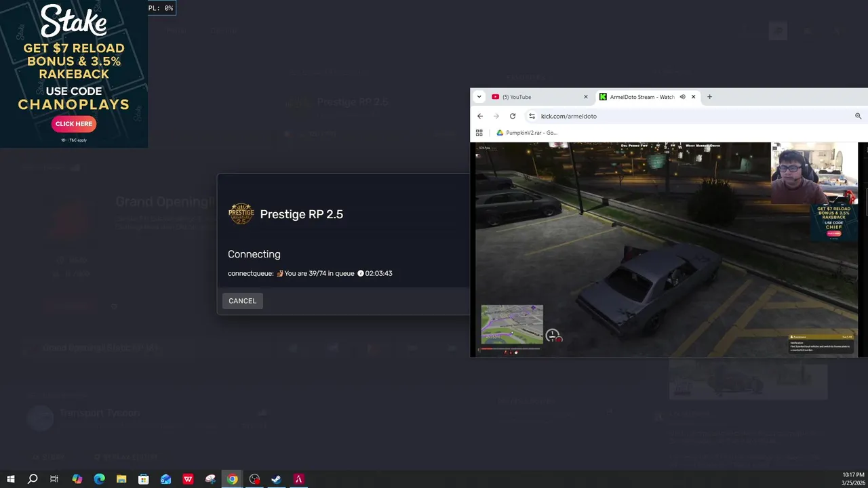Click the Stake logo in the ad banner
Viewport: 868px width, 488px height.
point(74,22)
